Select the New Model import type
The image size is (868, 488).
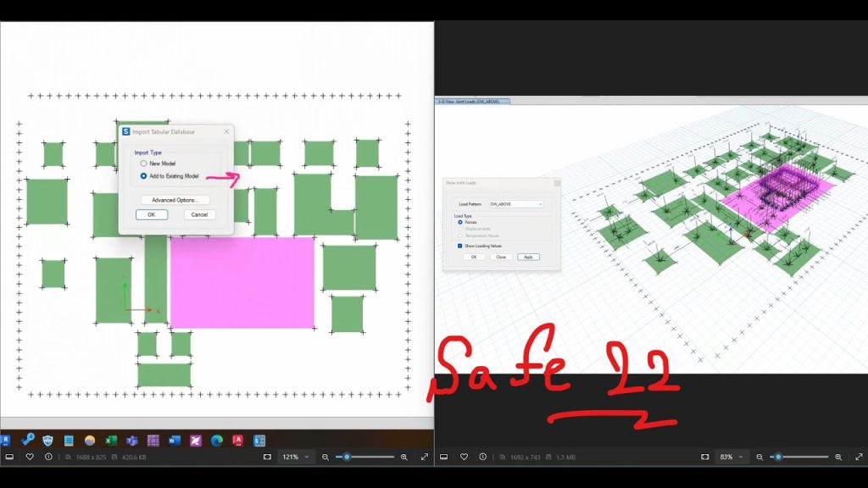tap(143, 164)
